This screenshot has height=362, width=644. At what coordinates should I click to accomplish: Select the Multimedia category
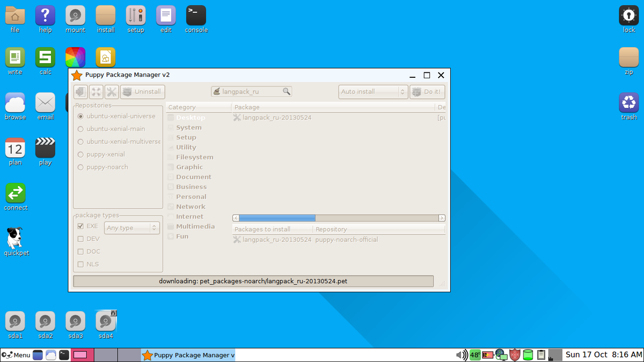click(195, 226)
